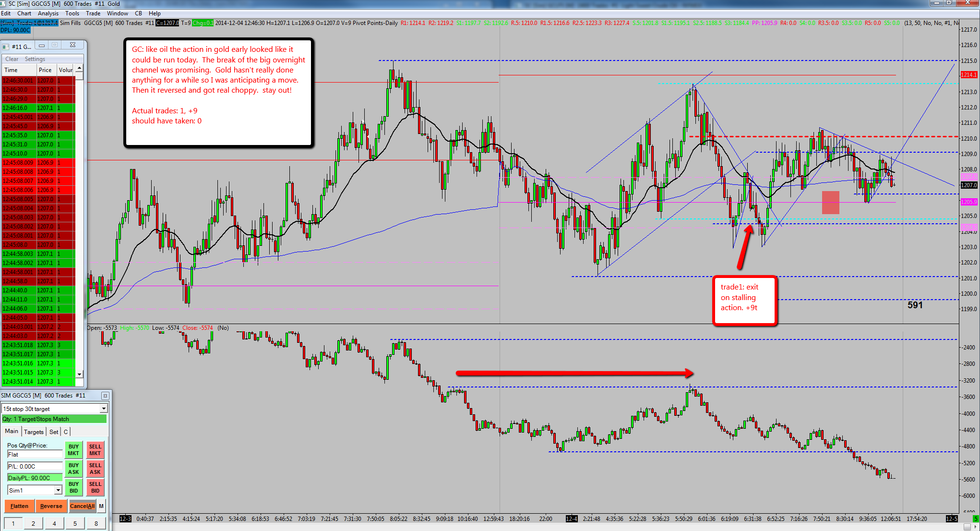Open the Edit menu

pos(6,13)
